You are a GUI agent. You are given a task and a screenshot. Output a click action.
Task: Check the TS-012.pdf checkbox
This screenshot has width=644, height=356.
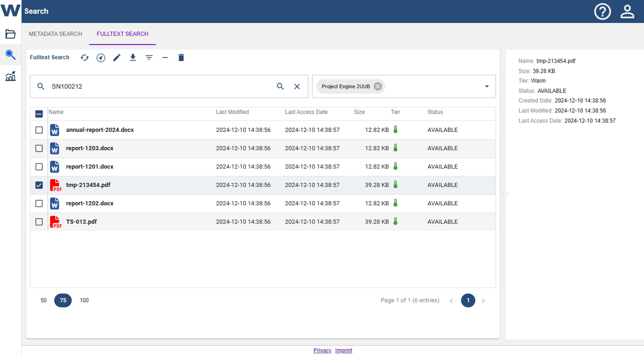pyautogui.click(x=39, y=222)
